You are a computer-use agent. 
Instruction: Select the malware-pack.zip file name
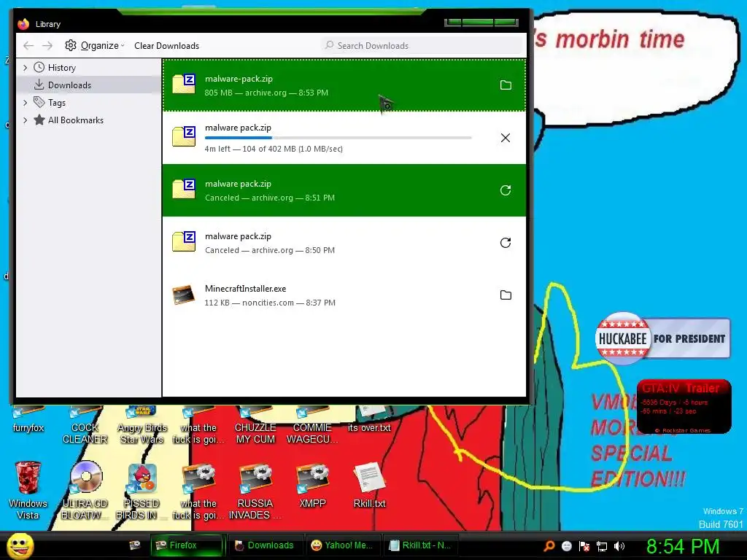tap(239, 79)
